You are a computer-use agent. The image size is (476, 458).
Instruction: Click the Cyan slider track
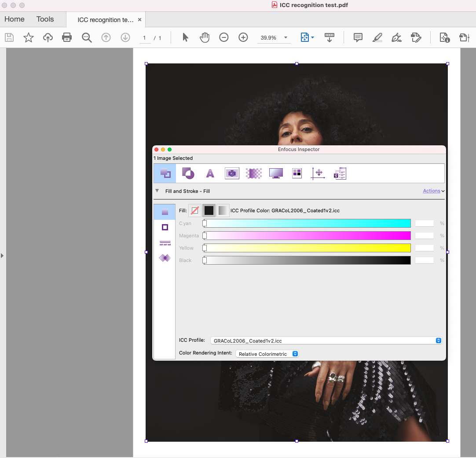[307, 223]
